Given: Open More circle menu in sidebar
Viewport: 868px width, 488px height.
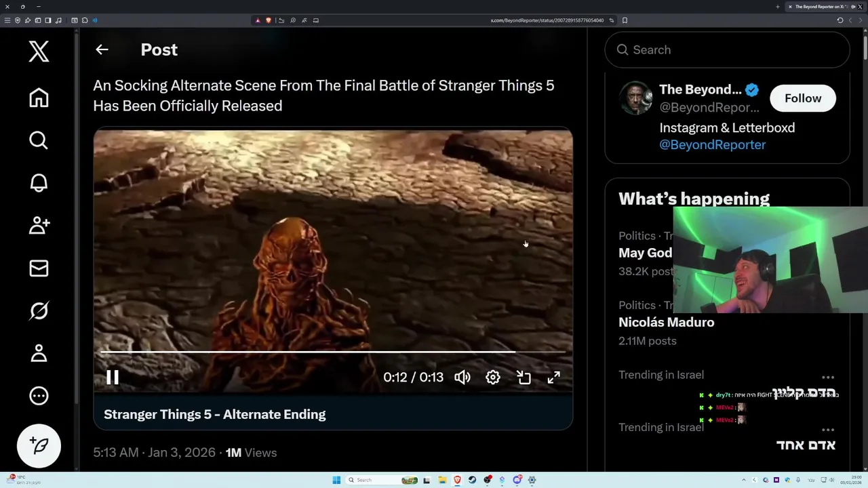Looking at the screenshot, I should pyautogui.click(x=39, y=396).
